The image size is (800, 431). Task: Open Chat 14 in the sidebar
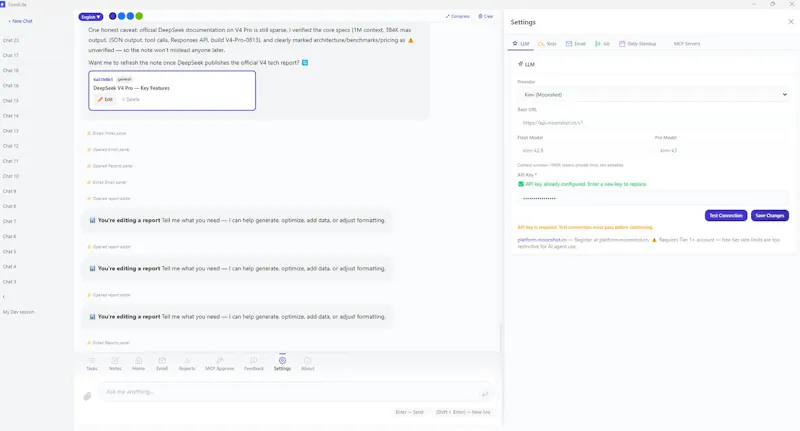[x=11, y=116]
